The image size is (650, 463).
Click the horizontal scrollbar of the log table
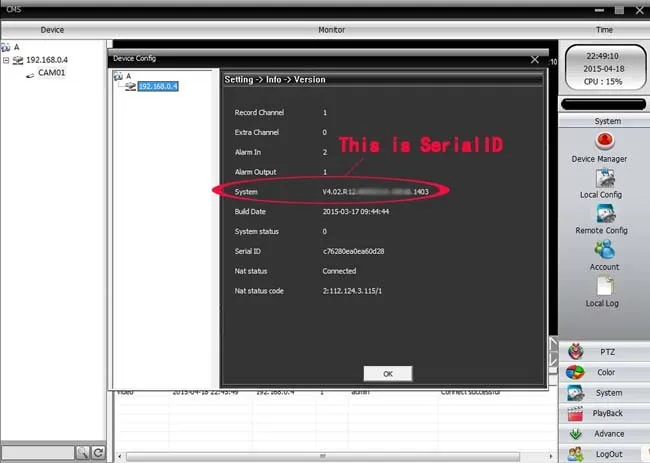point(323,456)
